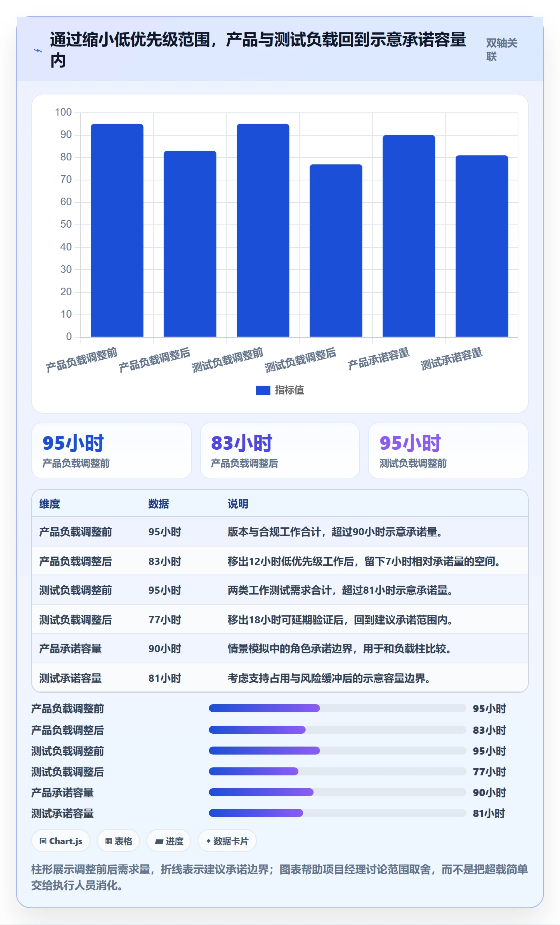
Task: Click the 产品承诺容量 progress bar
Action: pos(337,792)
